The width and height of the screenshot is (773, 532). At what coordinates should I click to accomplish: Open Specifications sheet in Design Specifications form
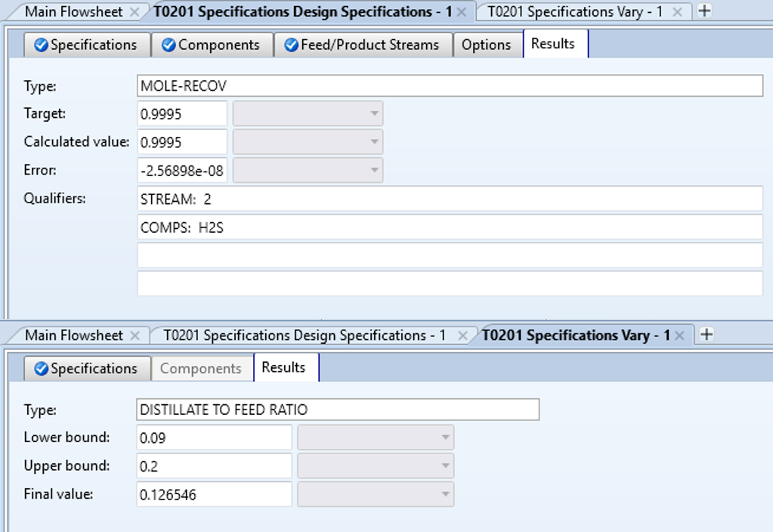point(87,45)
